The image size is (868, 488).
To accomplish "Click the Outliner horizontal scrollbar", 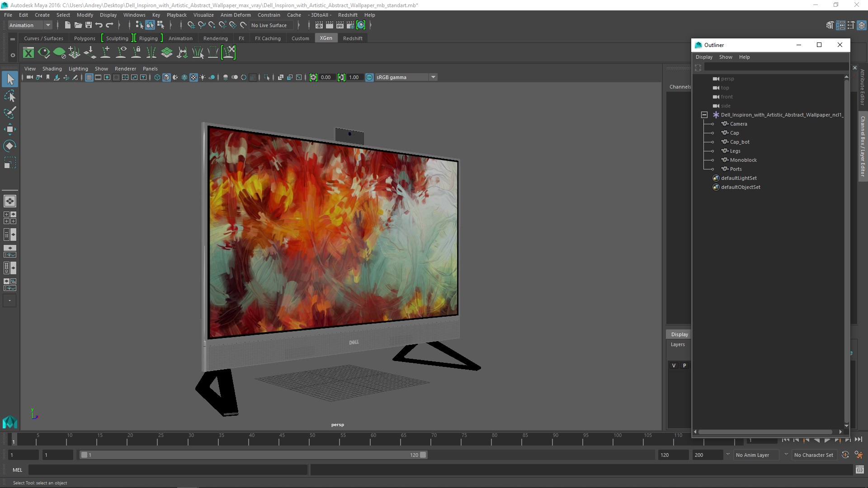I will click(x=765, y=432).
